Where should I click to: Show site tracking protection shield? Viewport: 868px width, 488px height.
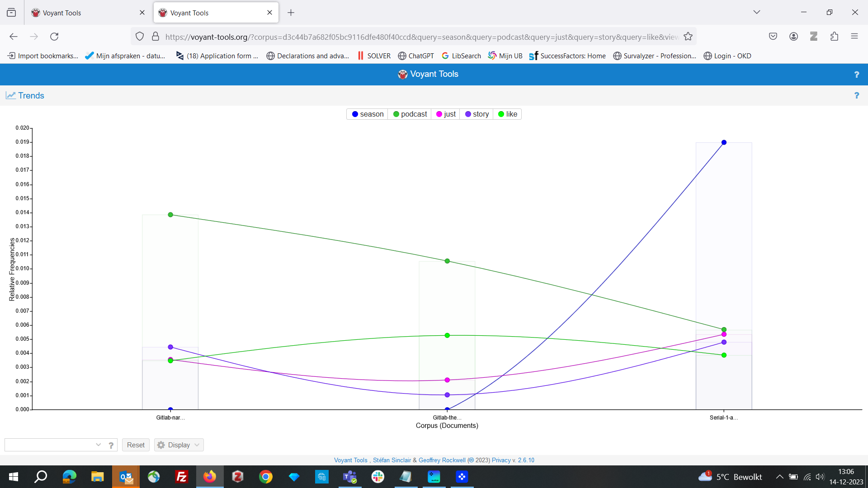(140, 37)
